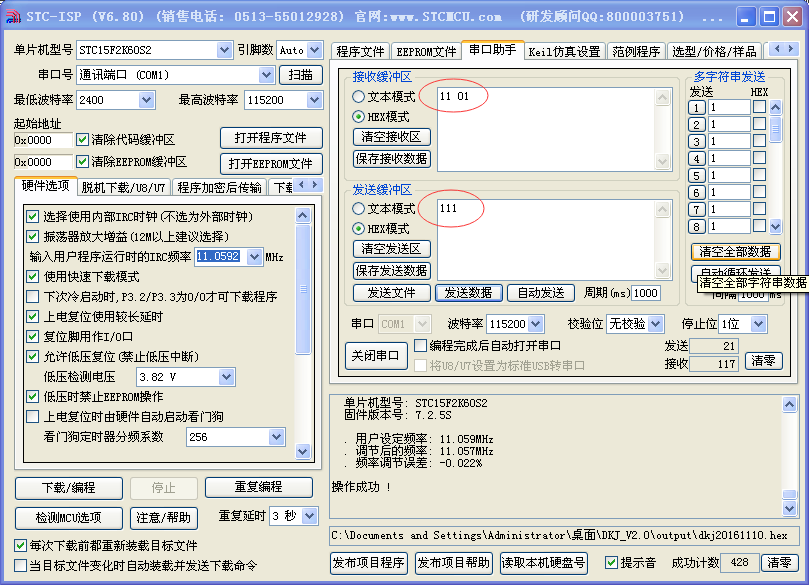Click hardware options tab strip right arrow
Image resolution: width=809 pixels, height=585 pixels.
click(x=315, y=184)
